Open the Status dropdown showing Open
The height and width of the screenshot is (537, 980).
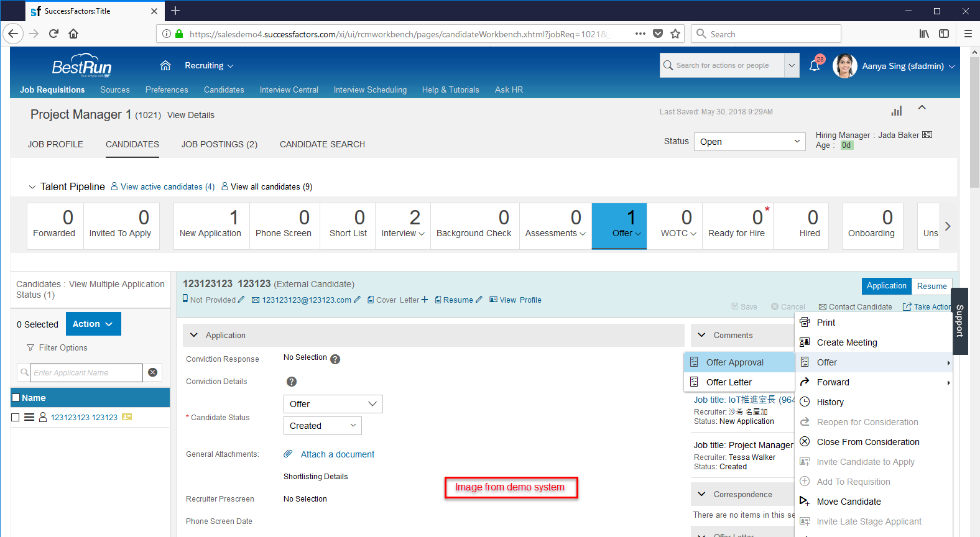750,142
